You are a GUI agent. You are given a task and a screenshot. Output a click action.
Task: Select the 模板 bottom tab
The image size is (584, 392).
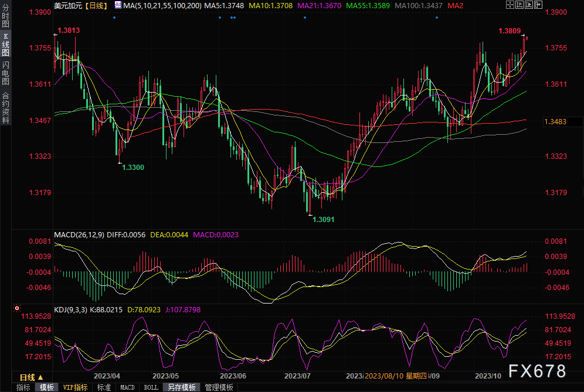coord(46,387)
